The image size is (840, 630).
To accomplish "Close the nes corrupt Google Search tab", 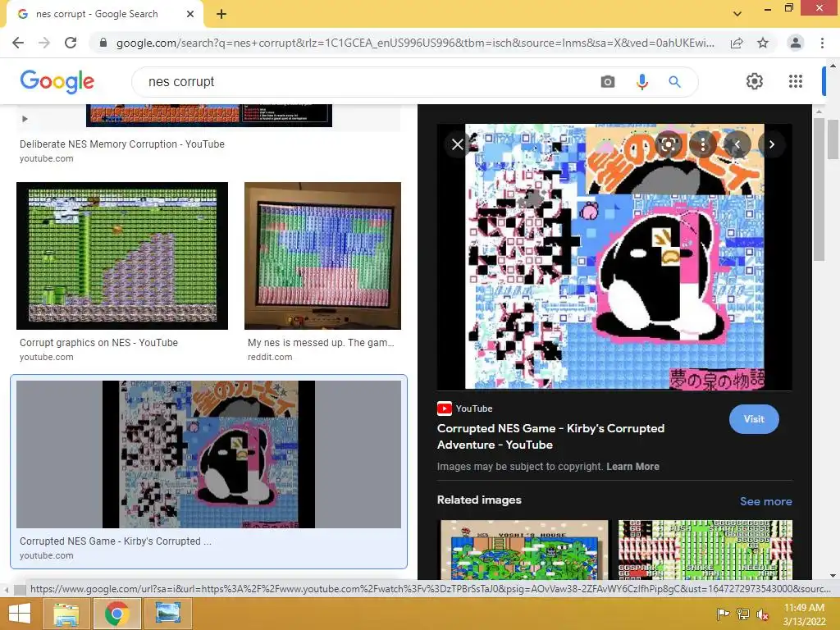I will click(190, 15).
